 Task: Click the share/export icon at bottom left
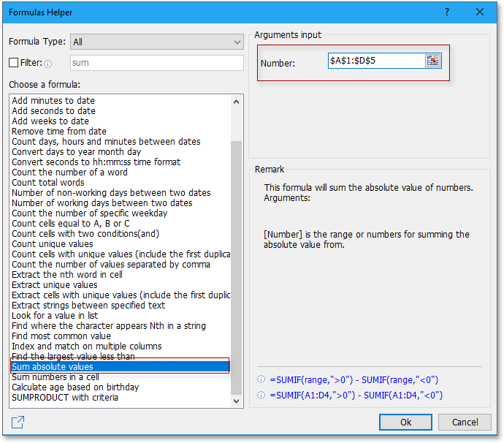tap(18, 422)
